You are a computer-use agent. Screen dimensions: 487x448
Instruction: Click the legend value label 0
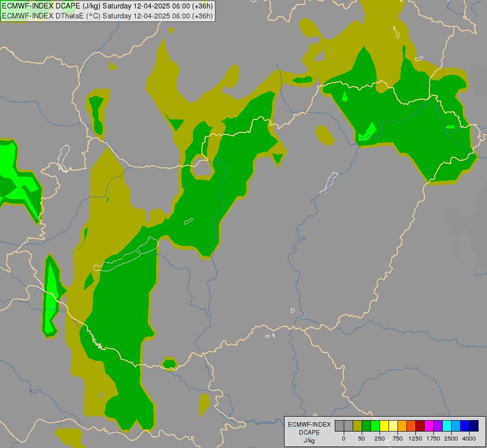(344, 439)
